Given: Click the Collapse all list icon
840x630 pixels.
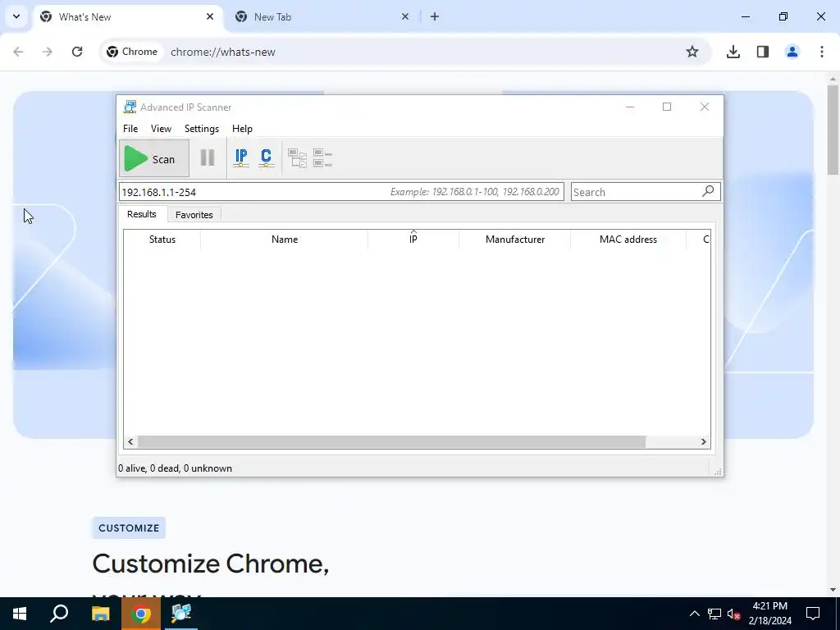Looking at the screenshot, I should (322, 158).
